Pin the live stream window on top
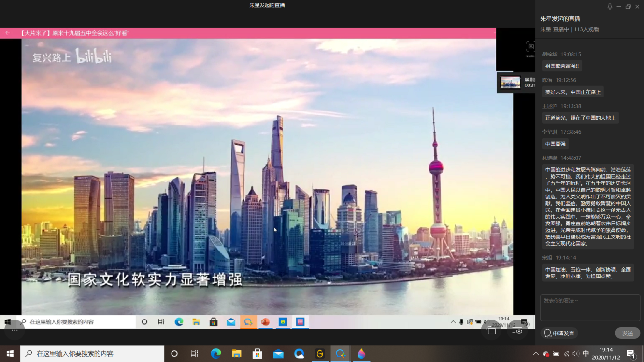The height and width of the screenshot is (362, 644). click(610, 7)
